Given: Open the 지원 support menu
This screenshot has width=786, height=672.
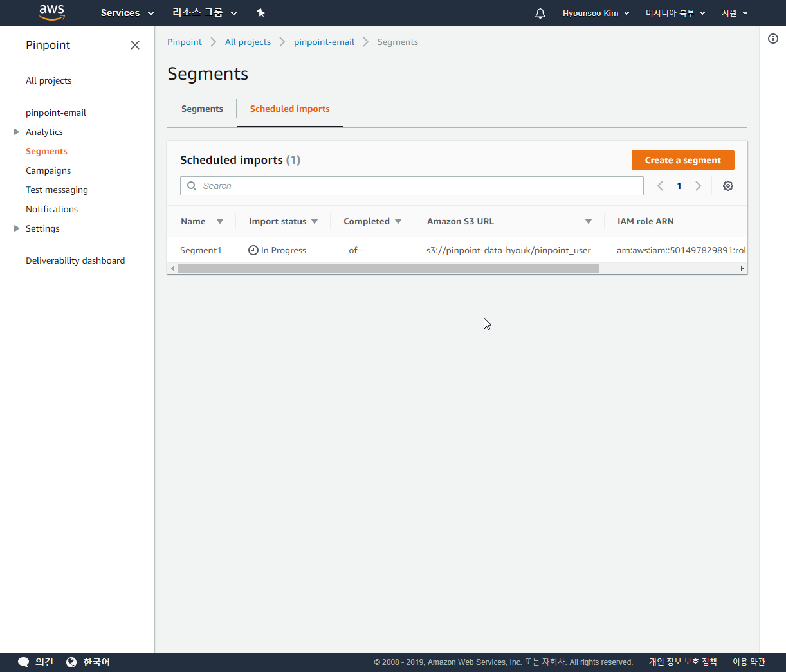Looking at the screenshot, I should pyautogui.click(x=735, y=13).
